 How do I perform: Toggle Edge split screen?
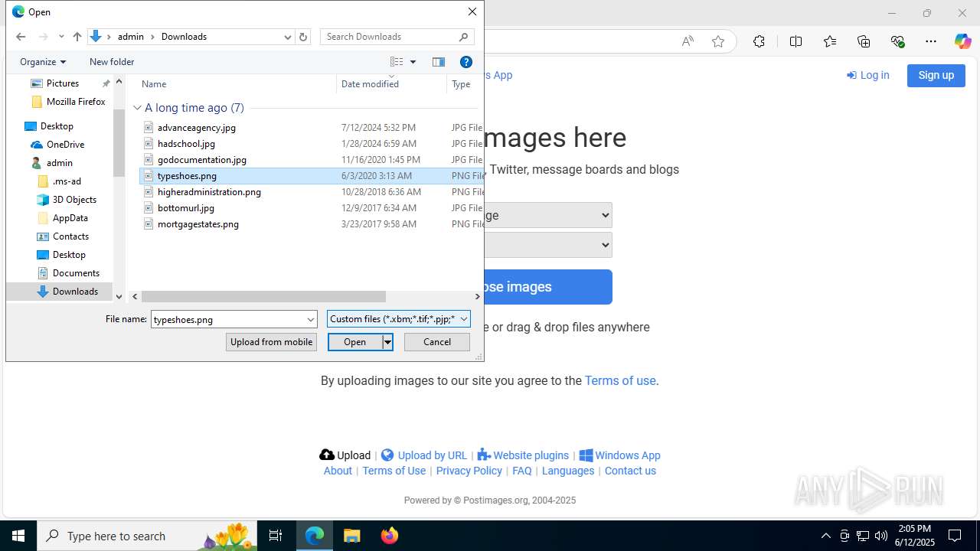tap(795, 41)
